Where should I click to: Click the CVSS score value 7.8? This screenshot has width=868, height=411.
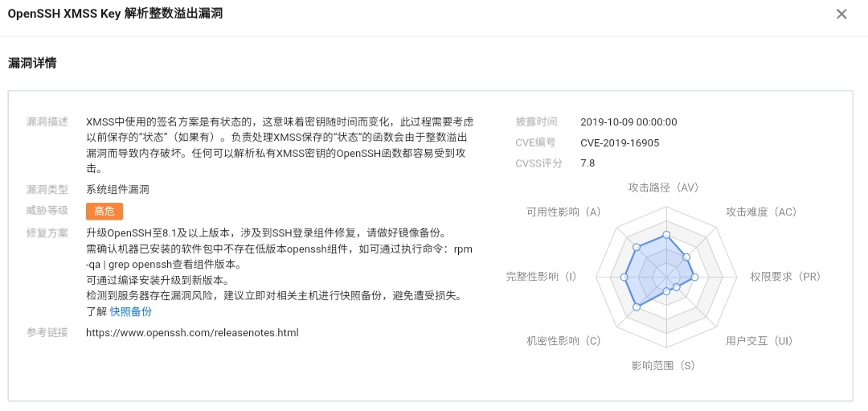(588, 163)
